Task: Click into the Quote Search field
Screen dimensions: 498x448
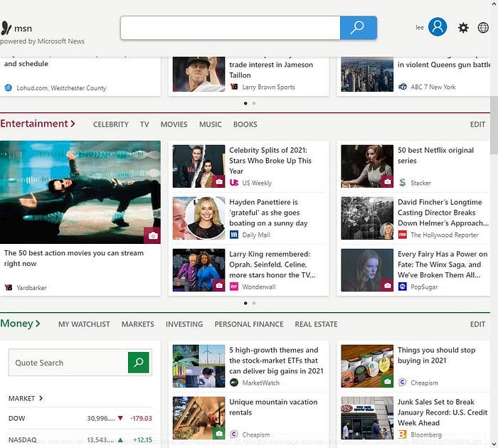Action: 68,362
